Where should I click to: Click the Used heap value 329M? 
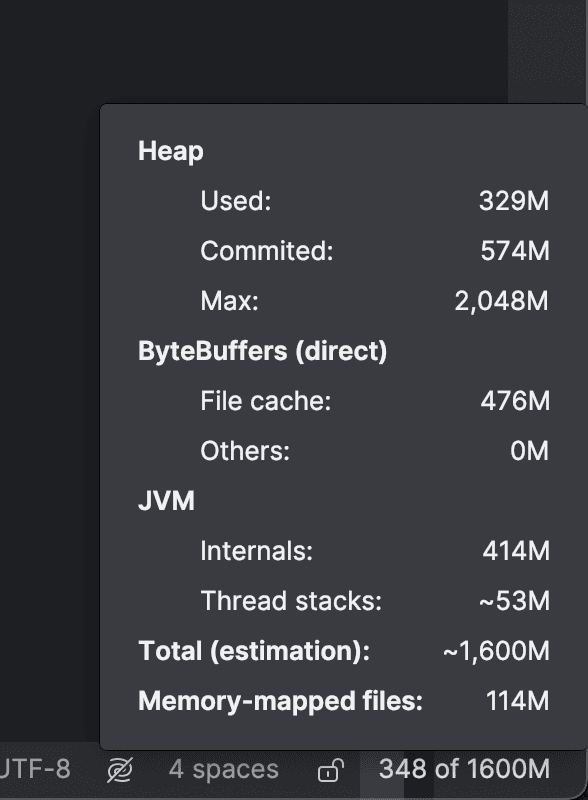pos(514,201)
